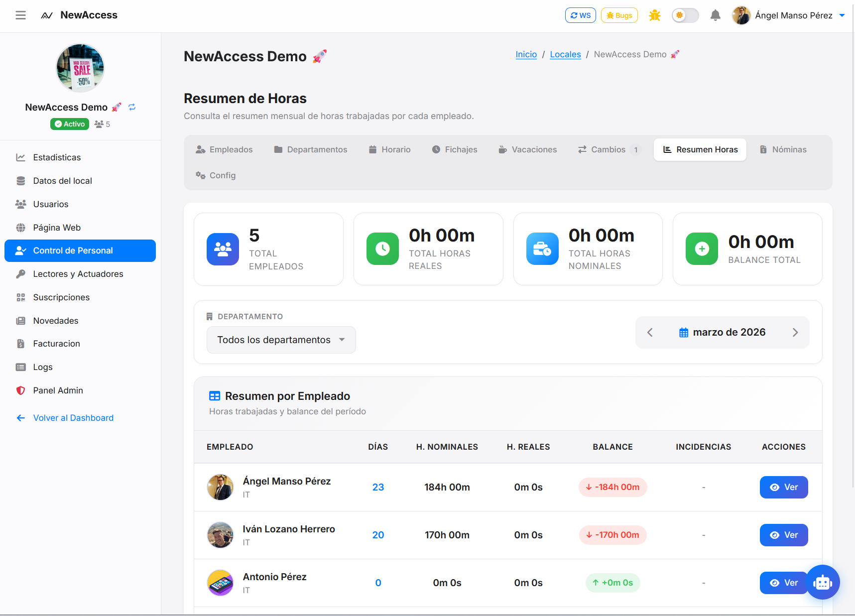Open the Fichajes tab
The image size is (855, 616).
[454, 150]
